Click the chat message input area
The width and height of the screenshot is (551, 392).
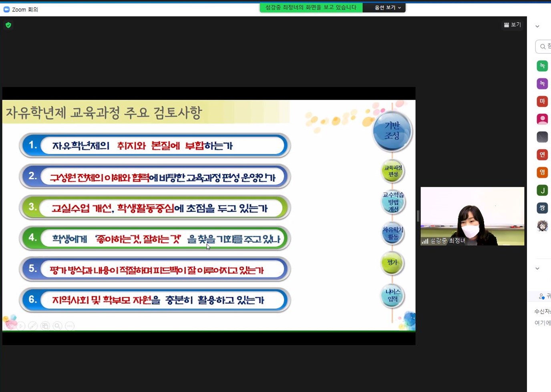(x=543, y=323)
